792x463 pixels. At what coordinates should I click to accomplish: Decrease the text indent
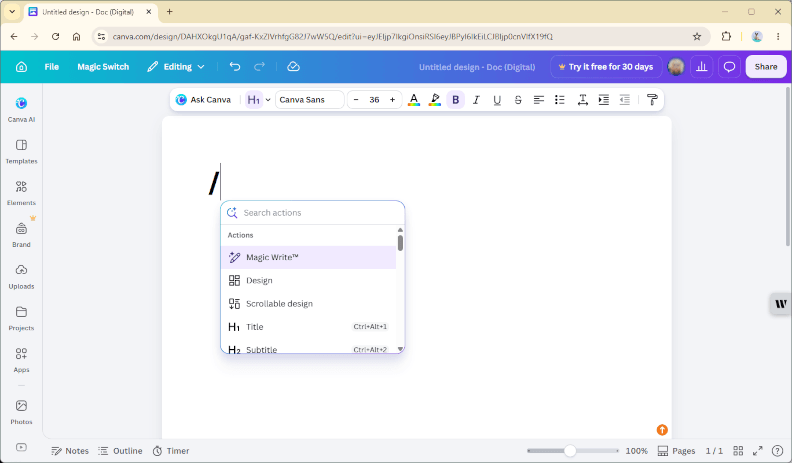pos(625,99)
